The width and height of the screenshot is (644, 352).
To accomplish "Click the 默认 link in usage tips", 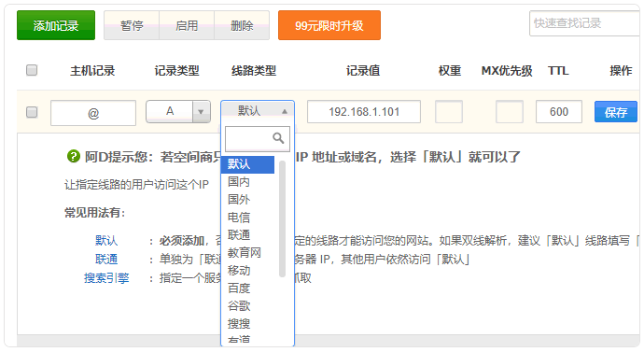I will [106, 240].
